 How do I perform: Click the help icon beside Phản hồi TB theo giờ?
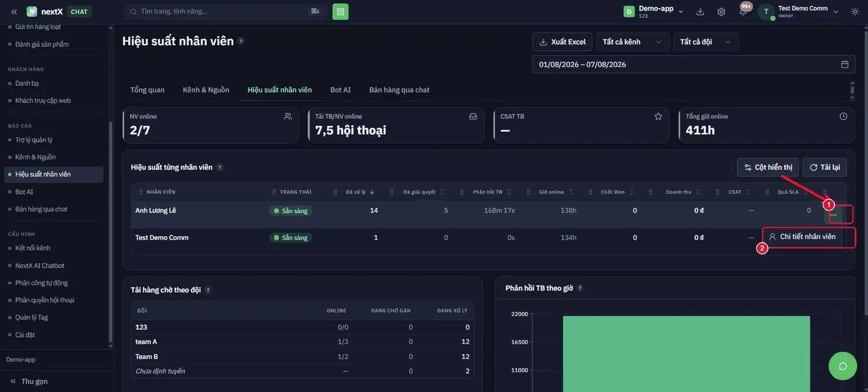(x=580, y=288)
